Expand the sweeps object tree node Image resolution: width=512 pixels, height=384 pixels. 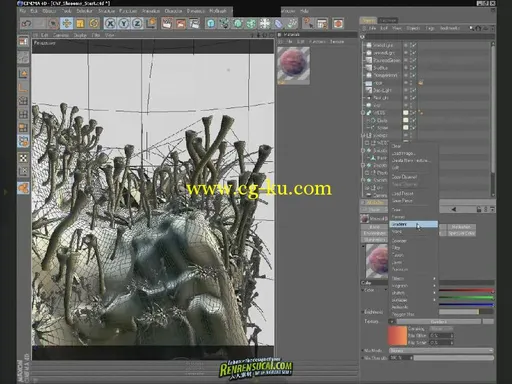tap(363, 136)
